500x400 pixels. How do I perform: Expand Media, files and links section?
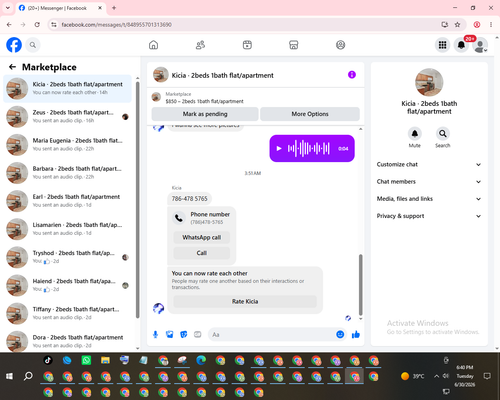[429, 199]
